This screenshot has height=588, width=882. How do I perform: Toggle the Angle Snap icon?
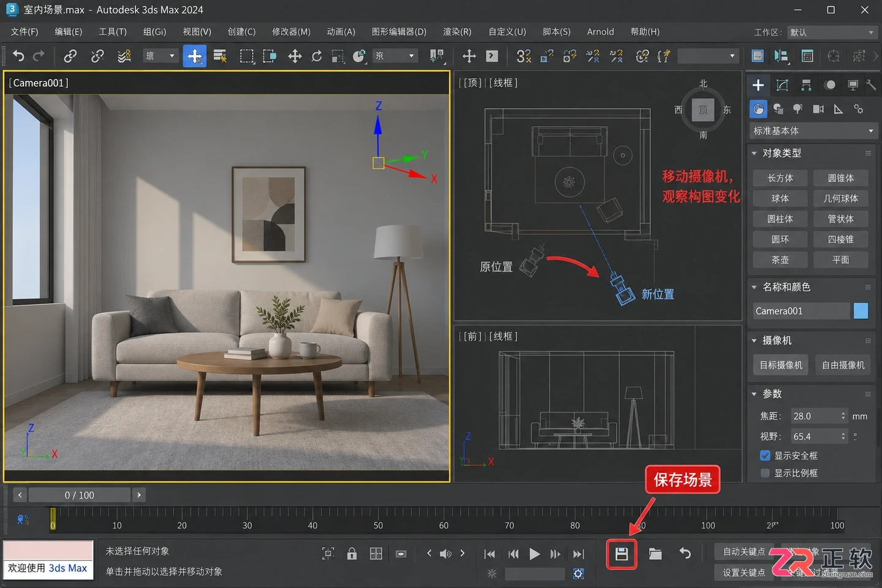(547, 56)
